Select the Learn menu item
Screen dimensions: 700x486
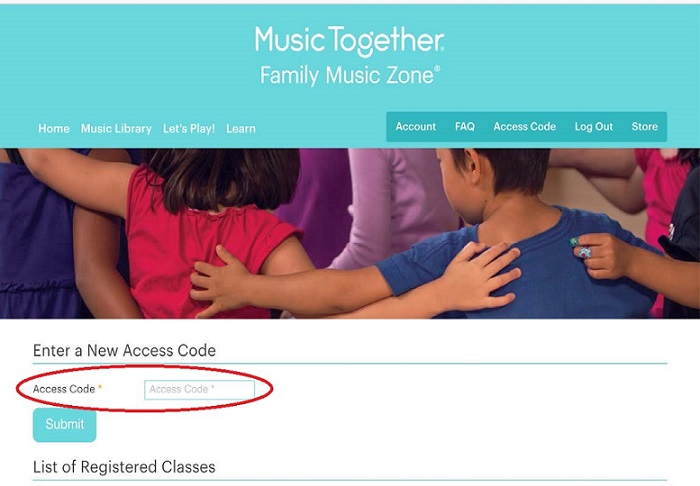coord(241,129)
